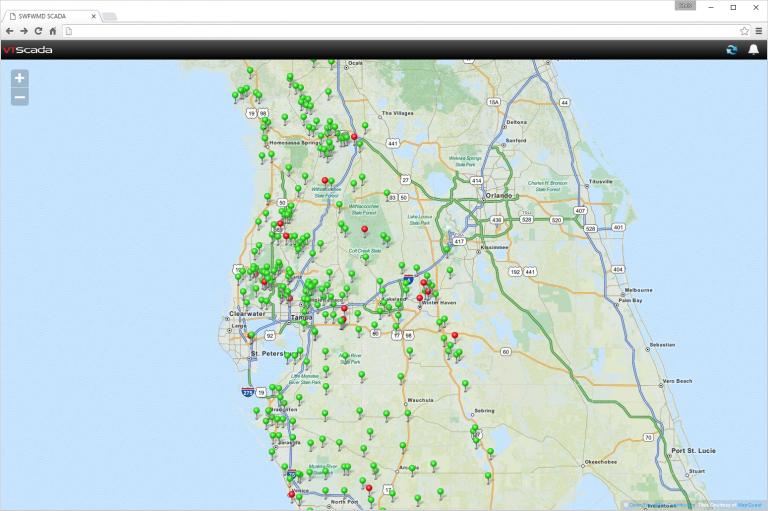This screenshot has width=768, height=511.
Task: Open the browser hamburger menu
Action: (758, 31)
